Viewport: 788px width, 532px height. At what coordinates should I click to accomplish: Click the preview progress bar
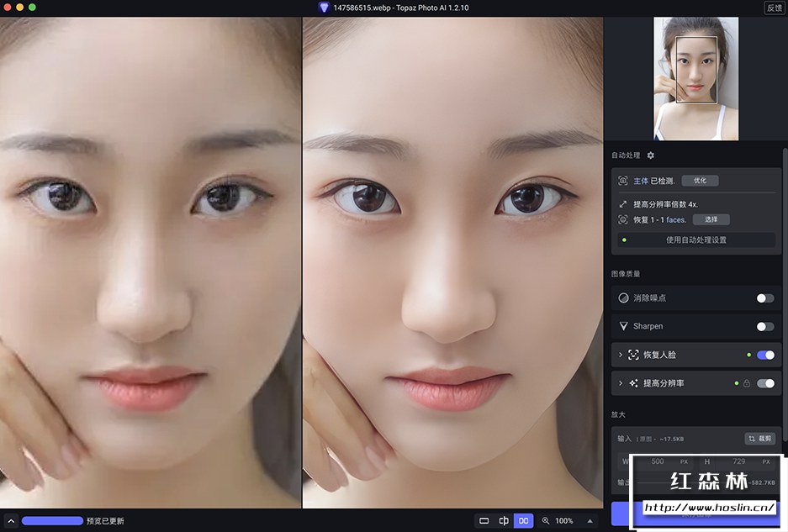[x=52, y=521]
